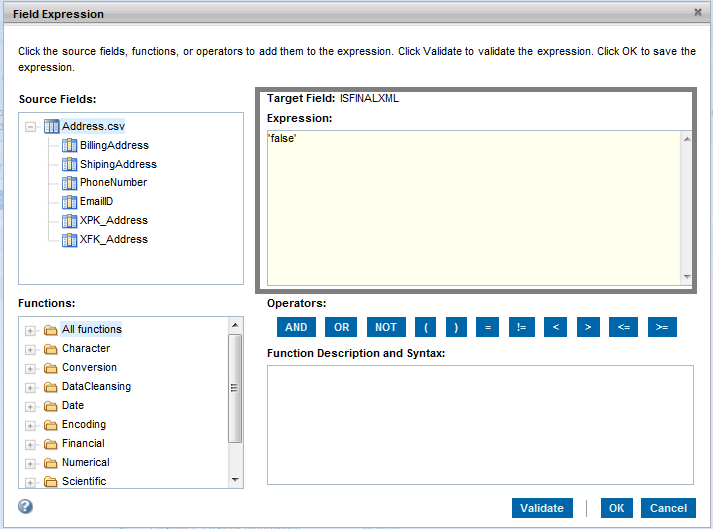This screenshot has width=713, height=529.
Task: Expand the All functions folder
Action: [30, 331]
